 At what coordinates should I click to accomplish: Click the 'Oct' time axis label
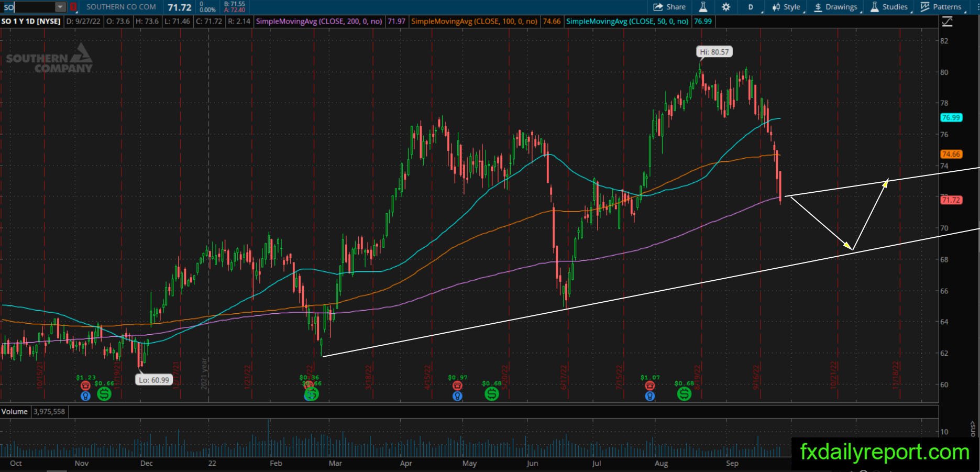click(x=16, y=463)
